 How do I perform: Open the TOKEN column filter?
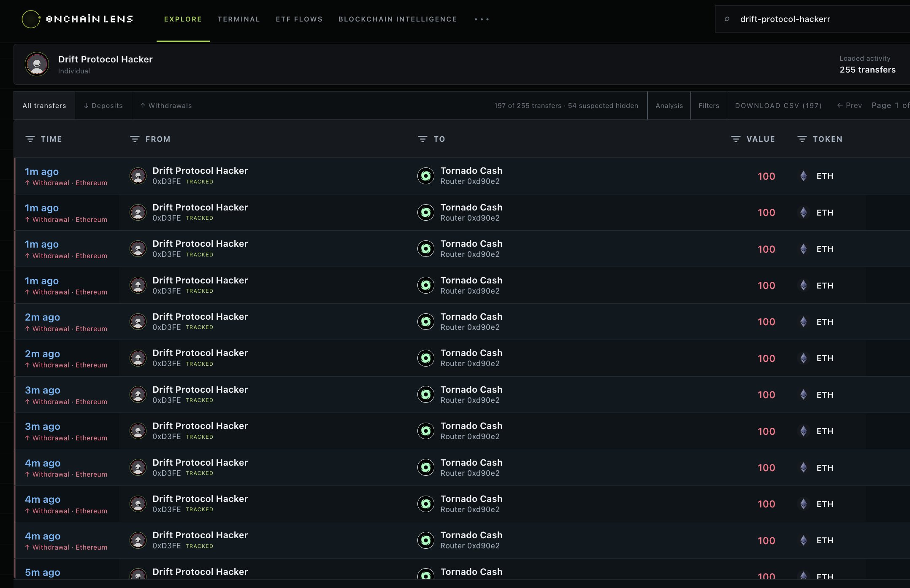tap(802, 139)
